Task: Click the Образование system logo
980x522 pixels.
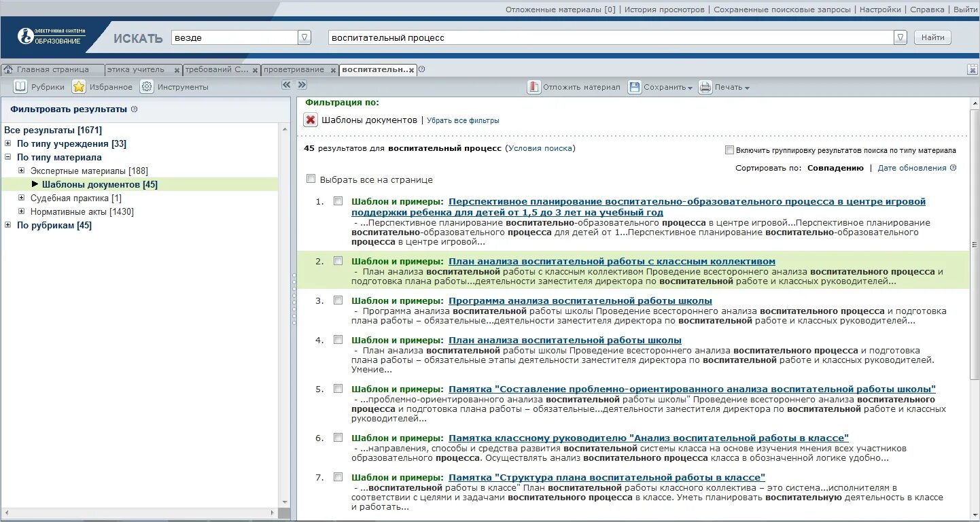Action: click(51, 37)
